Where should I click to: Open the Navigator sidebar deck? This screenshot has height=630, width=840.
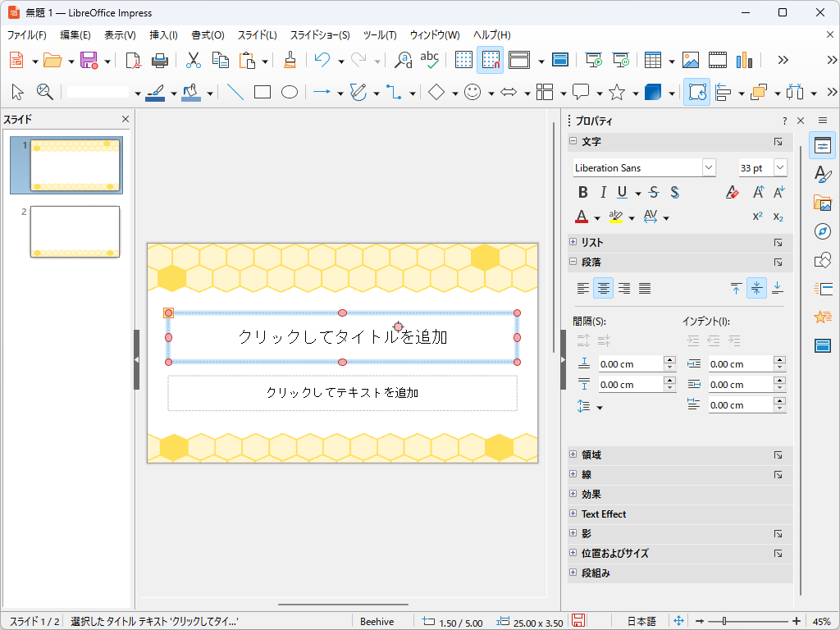pos(822,231)
